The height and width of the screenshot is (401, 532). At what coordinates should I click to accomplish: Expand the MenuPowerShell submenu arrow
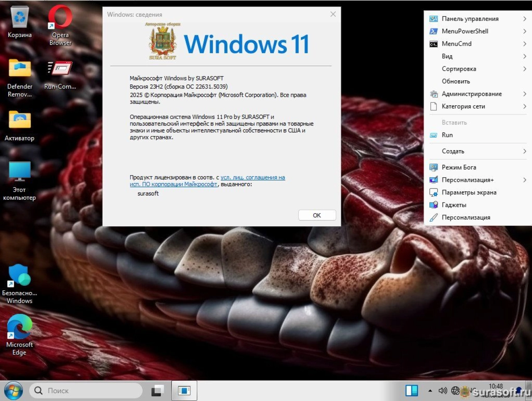[x=525, y=31]
